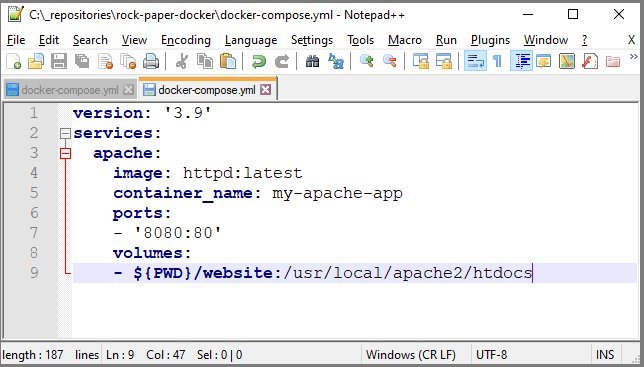Click the Save All icon
The width and height of the screenshot is (644, 367).
(x=82, y=62)
